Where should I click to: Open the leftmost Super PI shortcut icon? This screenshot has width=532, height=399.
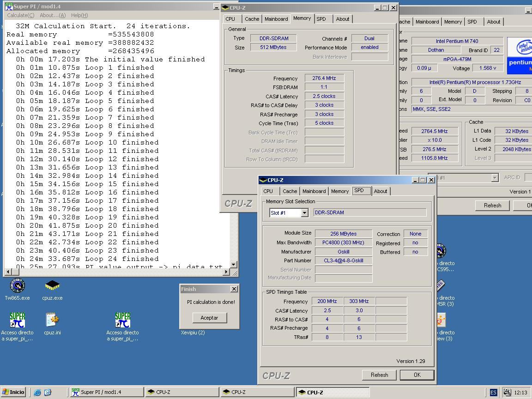17,320
